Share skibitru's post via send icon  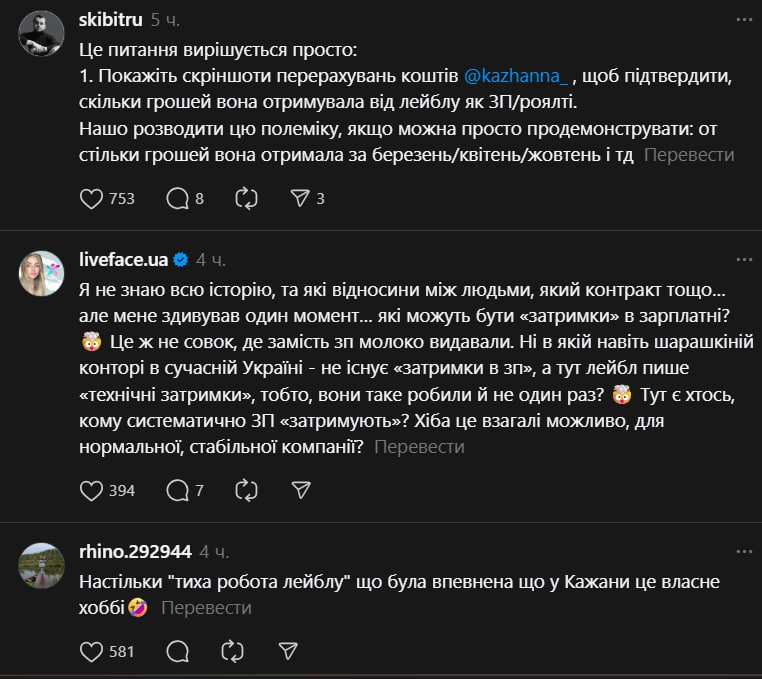(x=298, y=199)
